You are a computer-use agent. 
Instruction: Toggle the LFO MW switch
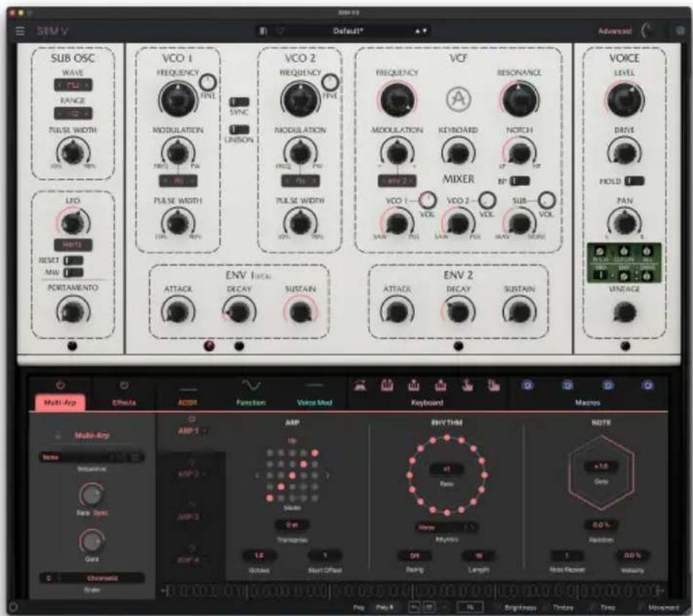(x=73, y=273)
